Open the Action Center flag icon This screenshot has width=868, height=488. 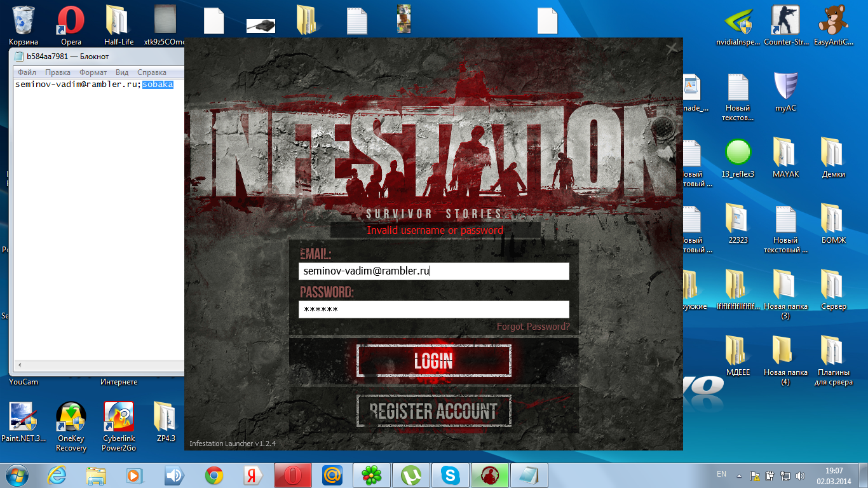click(755, 475)
